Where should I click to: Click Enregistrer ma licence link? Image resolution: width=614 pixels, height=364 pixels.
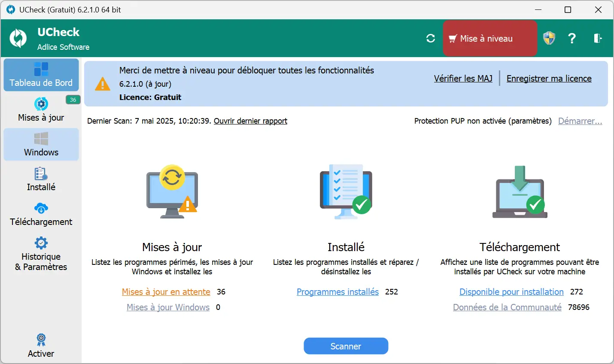(549, 79)
